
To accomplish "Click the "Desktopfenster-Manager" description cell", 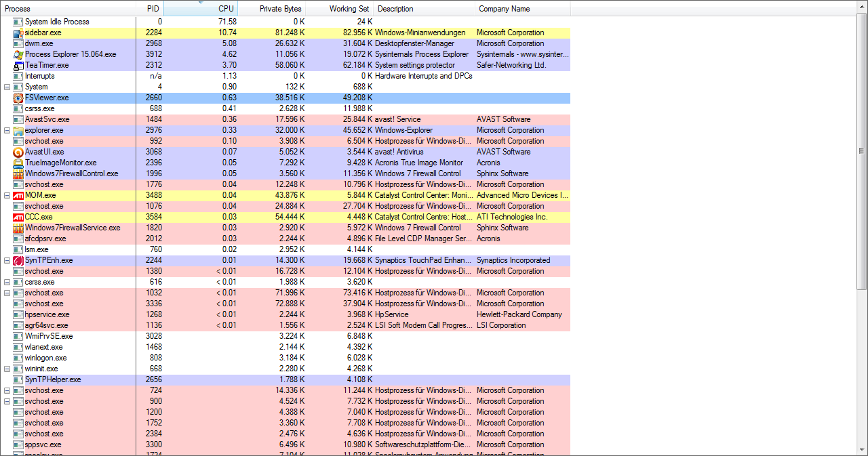I will pyautogui.click(x=415, y=43).
